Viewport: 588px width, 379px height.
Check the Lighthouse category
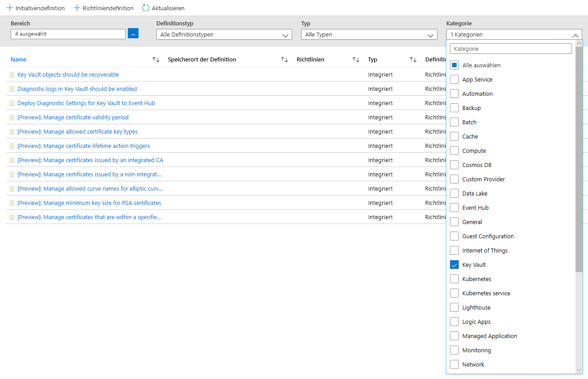point(454,307)
